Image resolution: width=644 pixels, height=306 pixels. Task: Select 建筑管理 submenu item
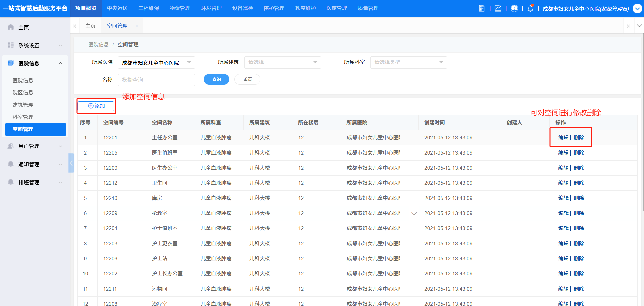(x=23, y=105)
